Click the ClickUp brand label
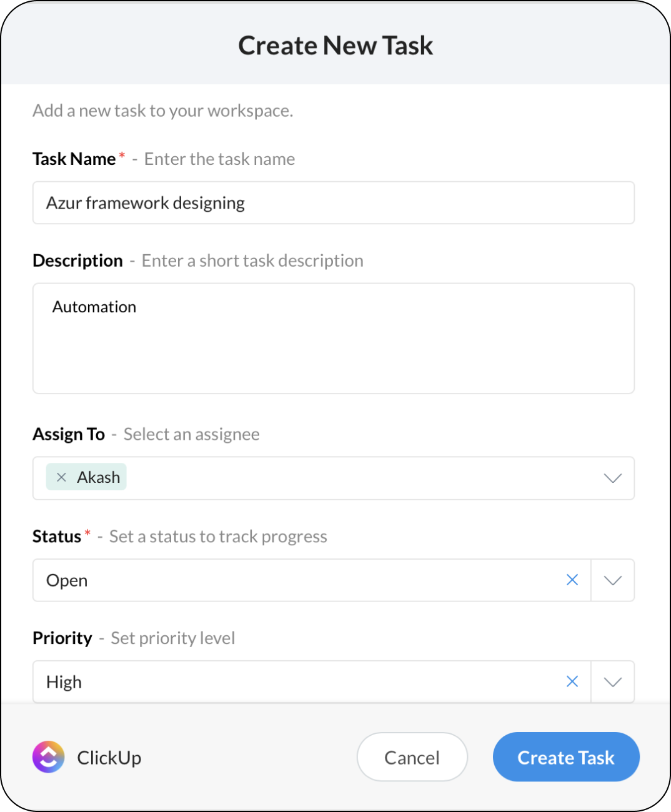The height and width of the screenshot is (812, 671). [x=109, y=758]
